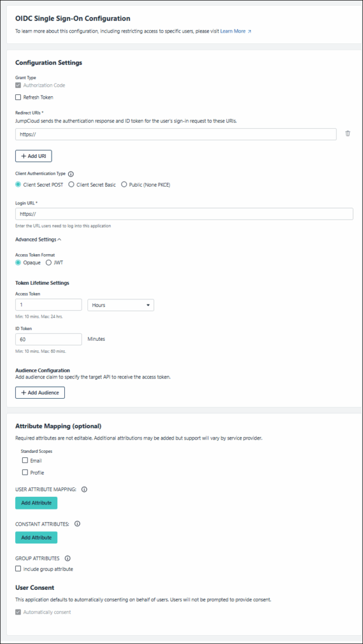Open the GROUP ATTRIBUTES info tooltip

coord(67,558)
